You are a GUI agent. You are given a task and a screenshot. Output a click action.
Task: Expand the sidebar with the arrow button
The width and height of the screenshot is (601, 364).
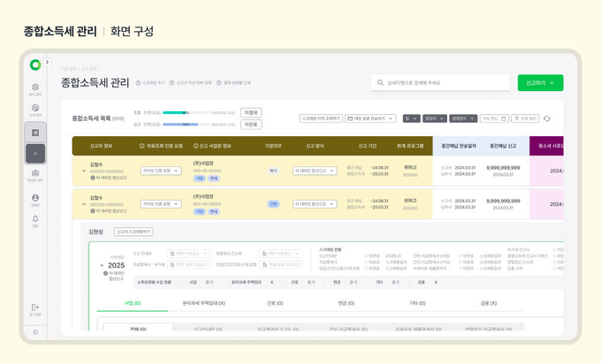(x=47, y=63)
